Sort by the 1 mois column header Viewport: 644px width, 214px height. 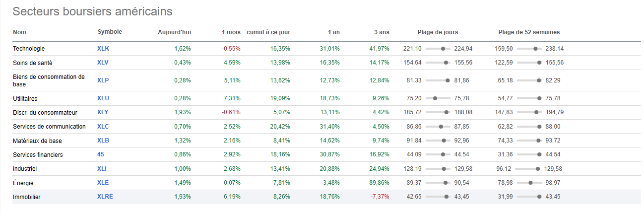click(x=231, y=32)
